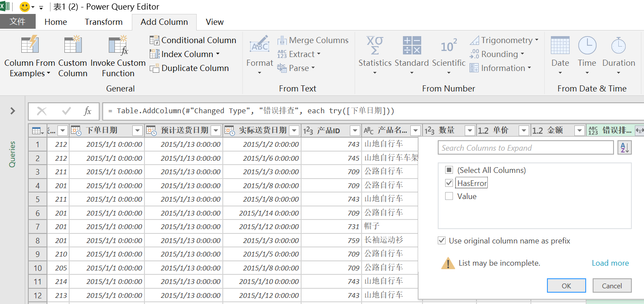The width and height of the screenshot is (644, 304).
Task: Click the expand icon on 错误排查 column
Action: tap(640, 130)
